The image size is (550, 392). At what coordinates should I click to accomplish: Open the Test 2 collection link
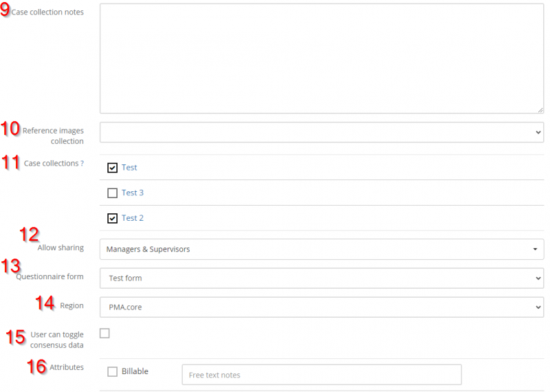click(133, 218)
